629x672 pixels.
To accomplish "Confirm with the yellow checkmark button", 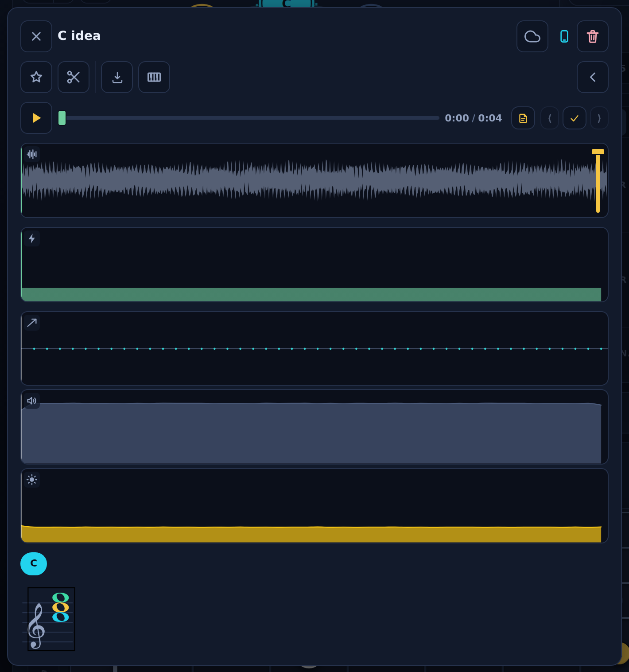I will (575, 118).
